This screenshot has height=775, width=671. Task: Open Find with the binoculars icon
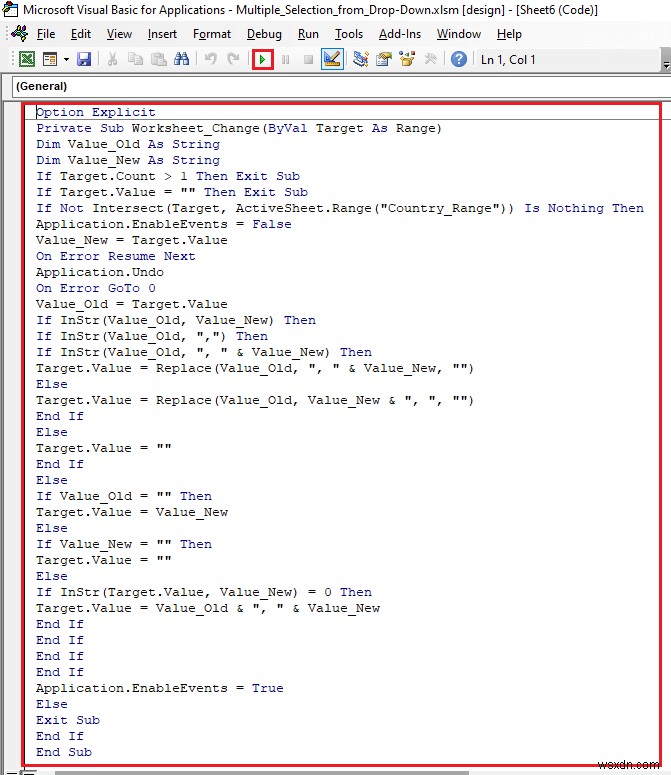pyautogui.click(x=181, y=60)
